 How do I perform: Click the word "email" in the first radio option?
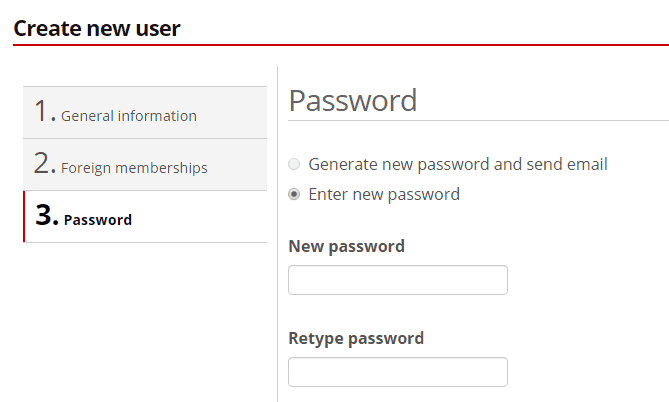(585, 164)
